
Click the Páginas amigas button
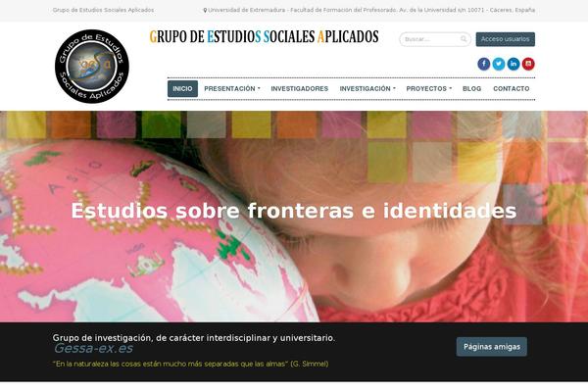[492, 347]
